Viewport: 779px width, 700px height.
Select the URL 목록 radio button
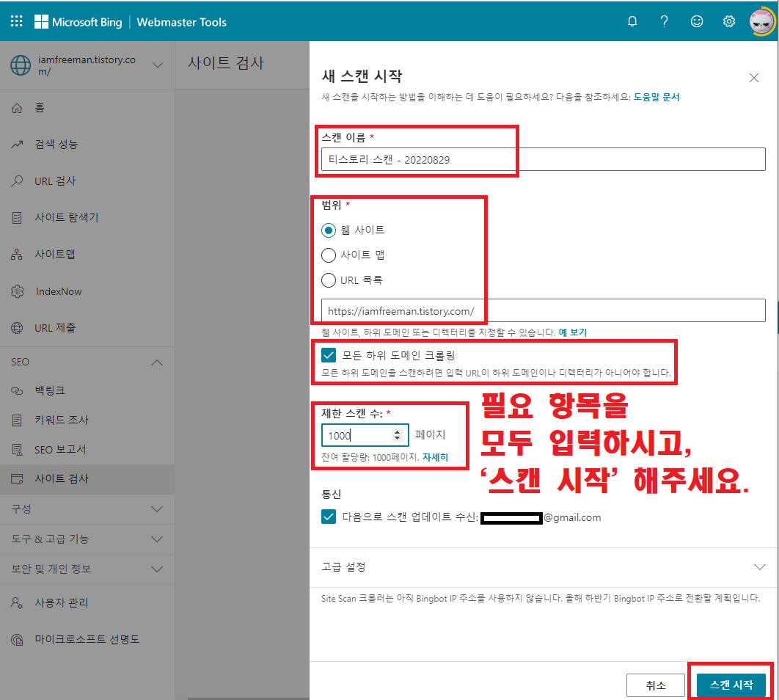tap(329, 280)
